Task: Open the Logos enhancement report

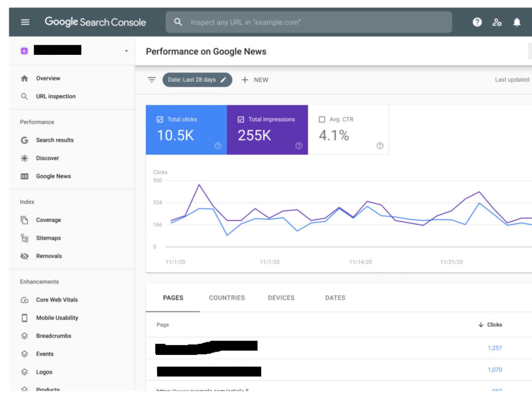Action: click(x=44, y=372)
